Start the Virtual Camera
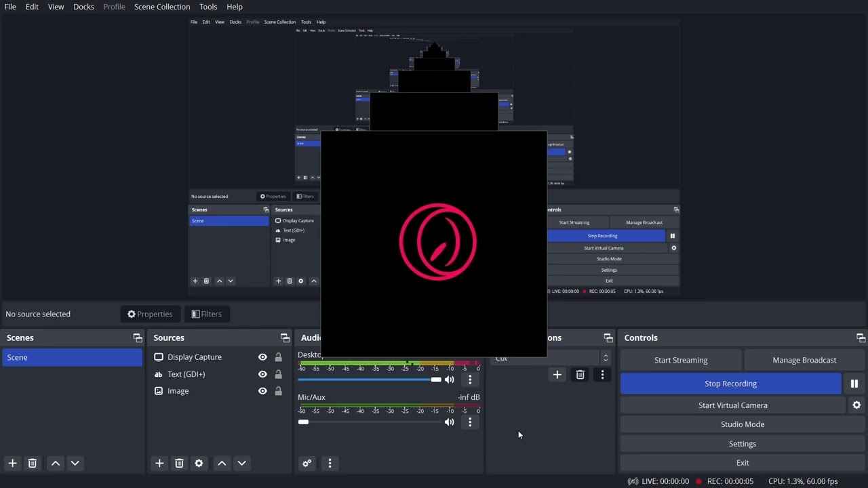 click(733, 405)
